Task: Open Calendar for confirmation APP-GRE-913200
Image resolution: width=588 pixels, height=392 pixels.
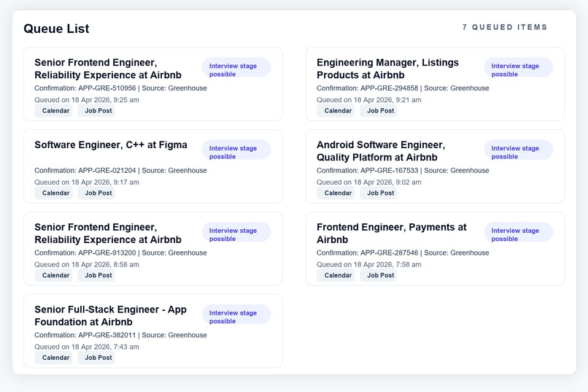Action: (x=53, y=275)
